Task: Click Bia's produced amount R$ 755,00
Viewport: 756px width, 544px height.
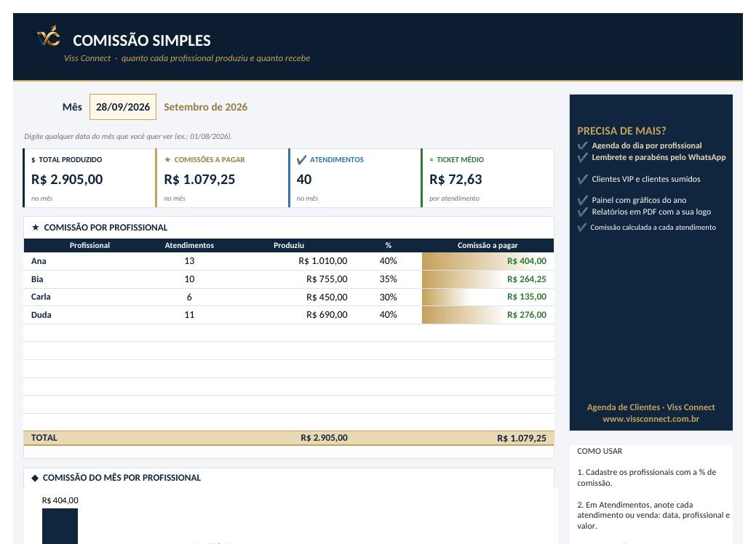Action: [x=327, y=279]
